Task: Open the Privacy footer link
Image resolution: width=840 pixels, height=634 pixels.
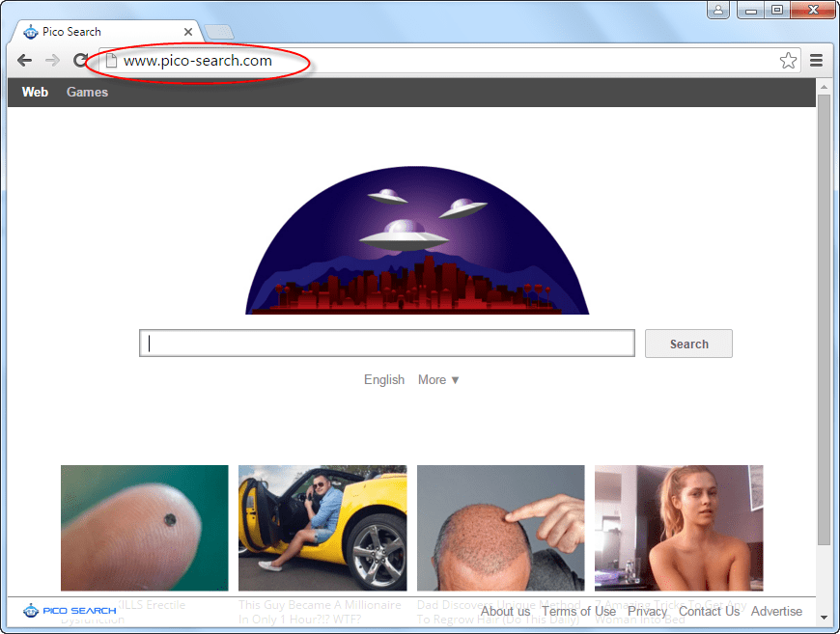Action: (x=647, y=611)
